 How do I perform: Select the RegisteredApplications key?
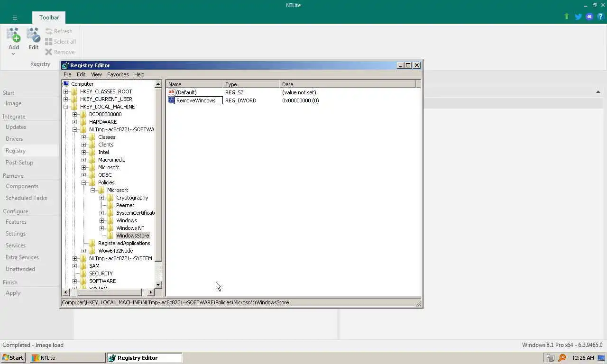(124, 243)
